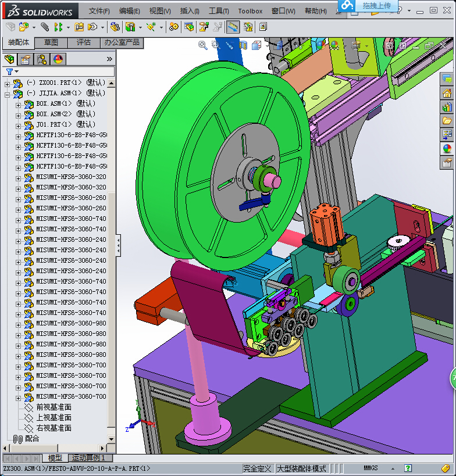Collapse JIJIA.ASM<1> tree node

pos(8,95)
